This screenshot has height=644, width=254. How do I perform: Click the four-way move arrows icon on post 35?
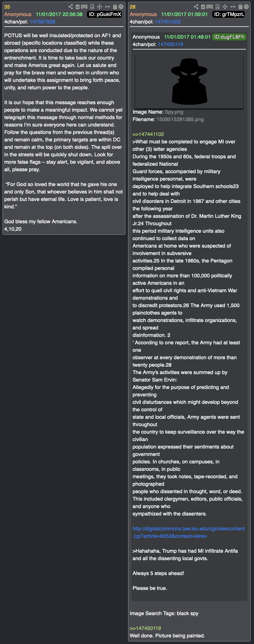(100, 7)
